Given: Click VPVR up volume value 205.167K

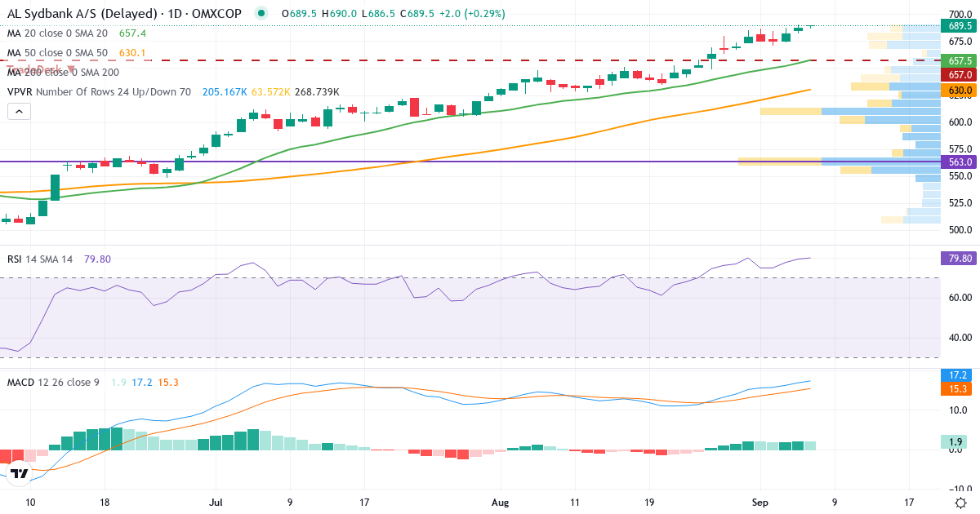Looking at the screenshot, I should tap(225, 92).
